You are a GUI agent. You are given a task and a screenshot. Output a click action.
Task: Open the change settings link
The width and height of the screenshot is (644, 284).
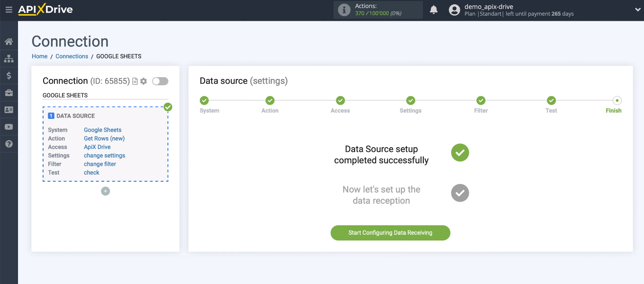point(104,155)
